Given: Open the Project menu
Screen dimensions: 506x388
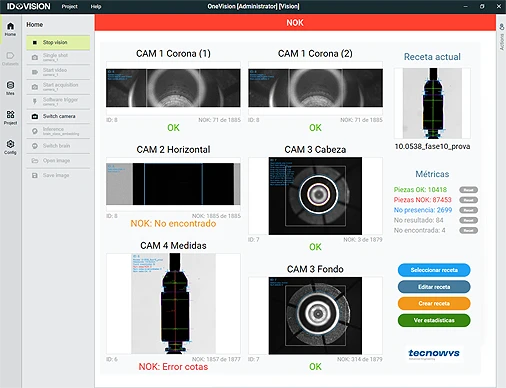Looking at the screenshot, I should pyautogui.click(x=69, y=6).
